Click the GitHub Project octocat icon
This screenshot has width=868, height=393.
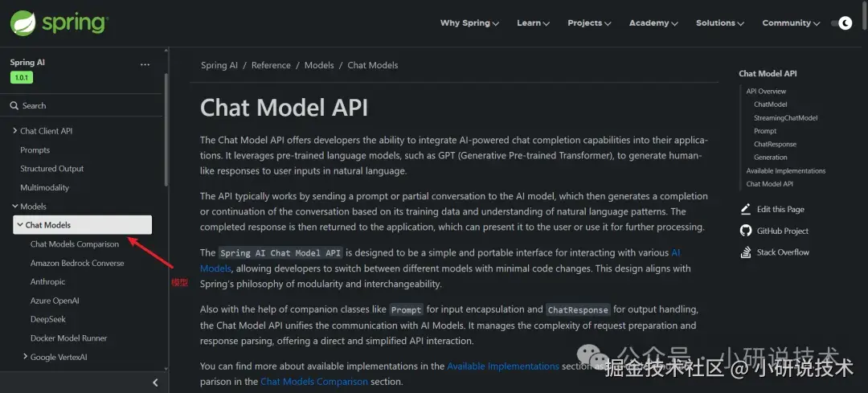745,231
